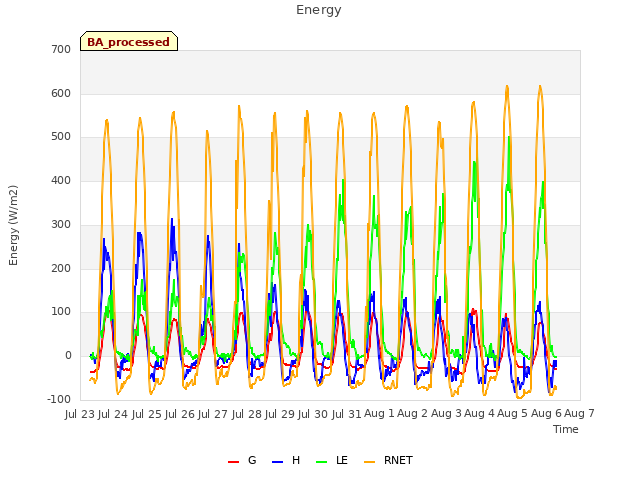Click the 100 y-axis tick label
Image resolution: width=640 pixels, height=480 pixels.
coord(61,311)
